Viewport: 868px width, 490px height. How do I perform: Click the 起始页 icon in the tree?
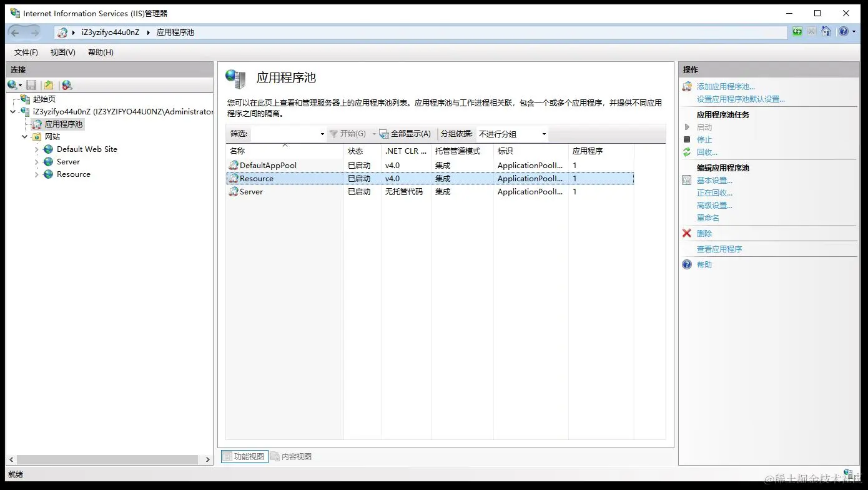click(x=26, y=99)
